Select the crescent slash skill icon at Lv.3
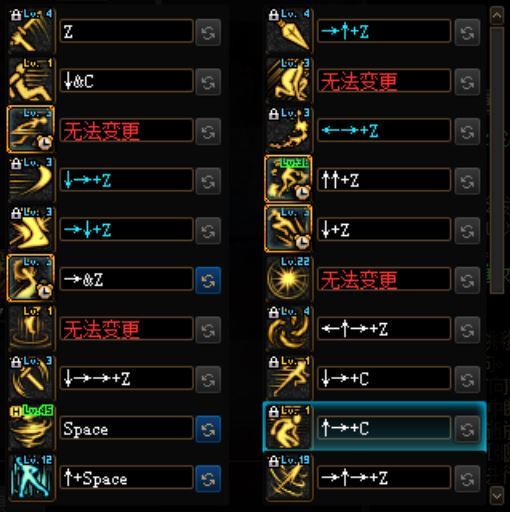Screen dimensions: 510x512 (31, 180)
